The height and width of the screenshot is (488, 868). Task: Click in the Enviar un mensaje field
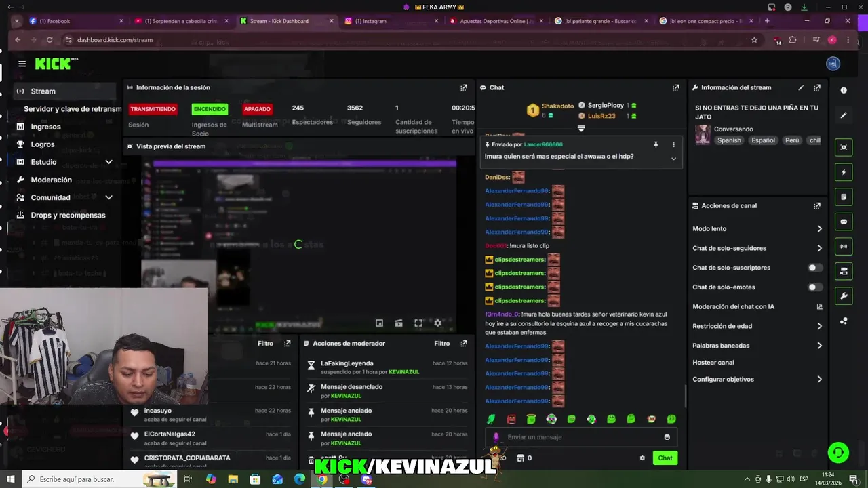tap(580, 437)
